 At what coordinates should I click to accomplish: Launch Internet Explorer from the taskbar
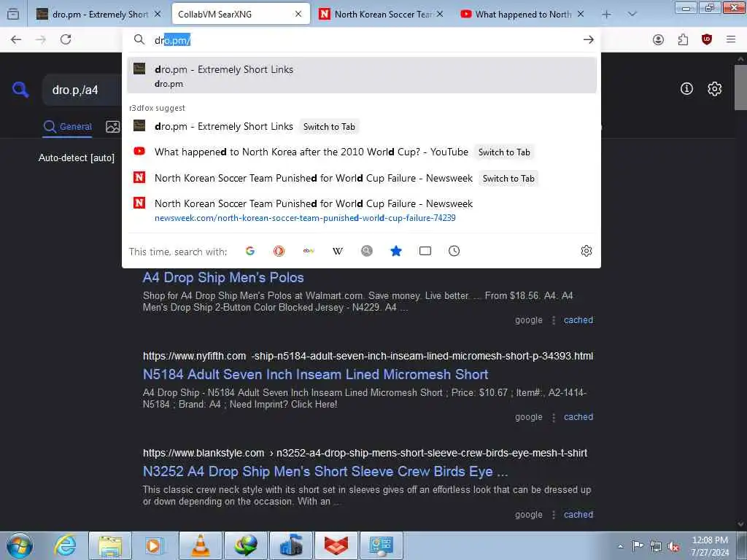(x=65, y=545)
